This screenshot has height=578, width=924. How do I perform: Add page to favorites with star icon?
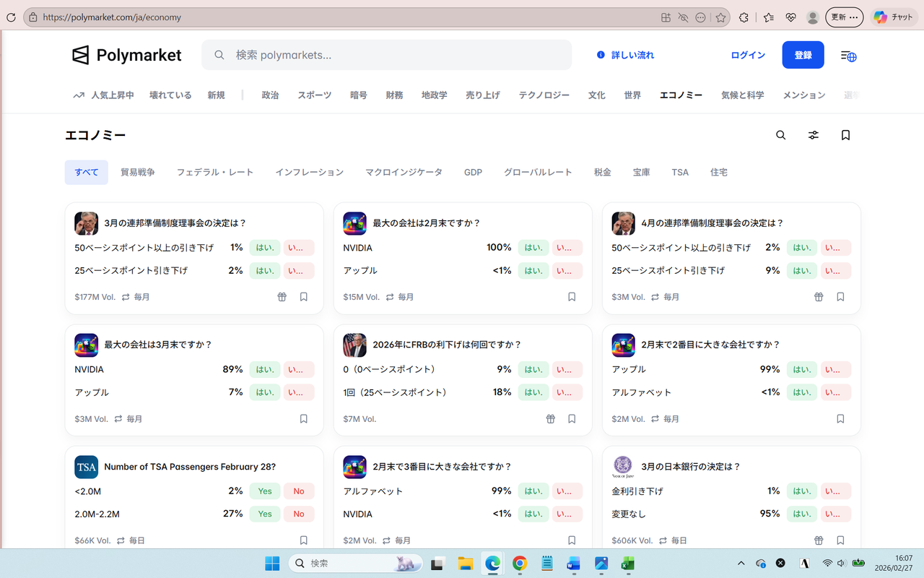tap(720, 17)
